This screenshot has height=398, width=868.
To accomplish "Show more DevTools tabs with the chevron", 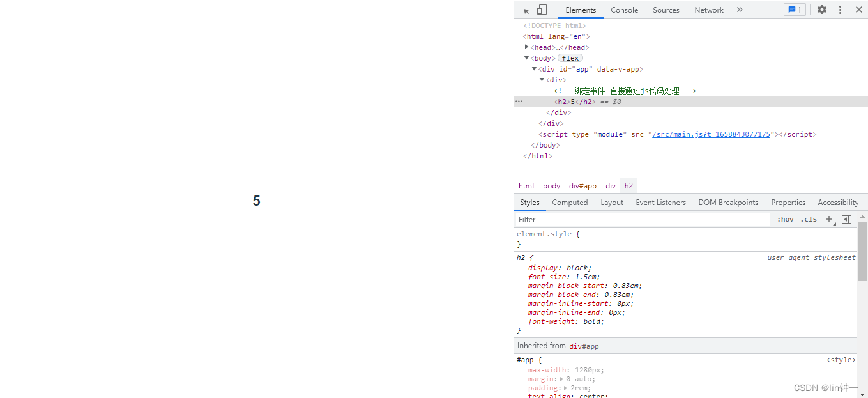I will [x=740, y=10].
